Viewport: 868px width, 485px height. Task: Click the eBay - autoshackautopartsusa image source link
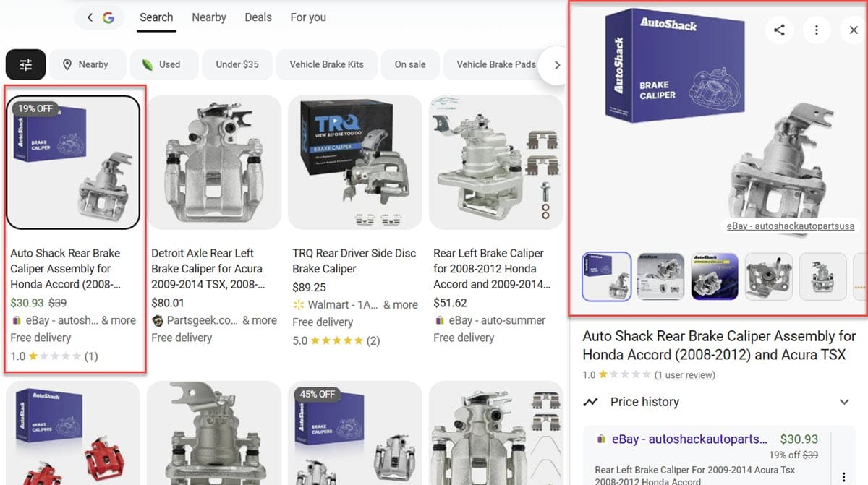click(x=791, y=226)
